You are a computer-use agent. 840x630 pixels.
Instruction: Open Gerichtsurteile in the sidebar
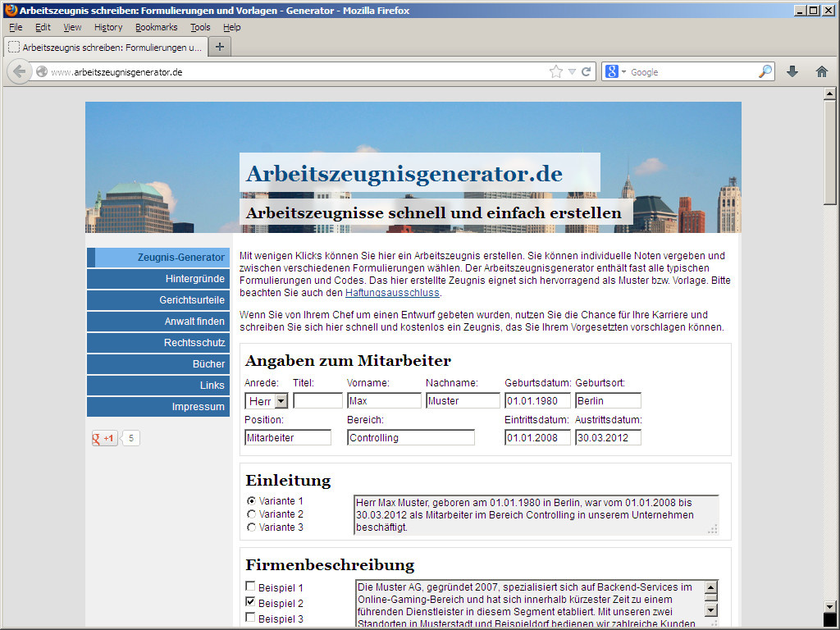point(158,300)
